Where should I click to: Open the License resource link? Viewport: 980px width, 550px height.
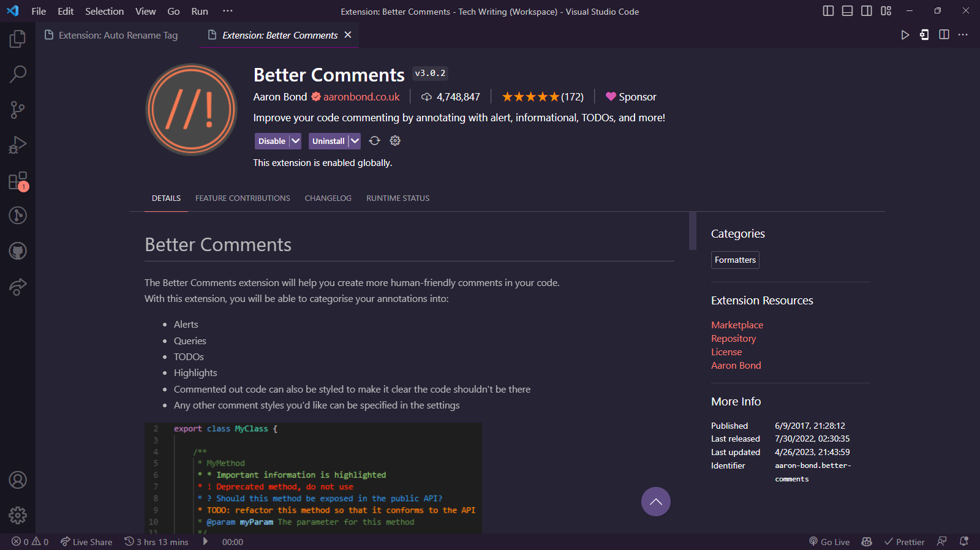(x=726, y=352)
